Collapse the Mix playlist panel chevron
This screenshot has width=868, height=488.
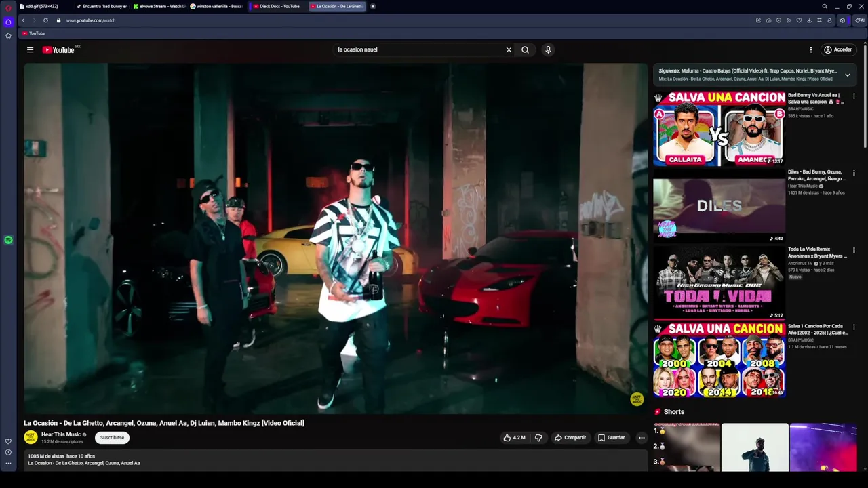[848, 75]
